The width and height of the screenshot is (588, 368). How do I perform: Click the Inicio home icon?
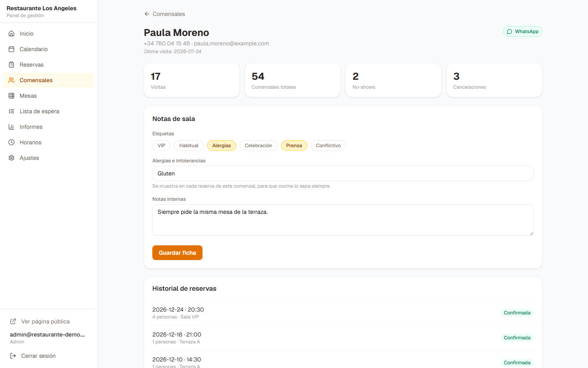click(11, 34)
